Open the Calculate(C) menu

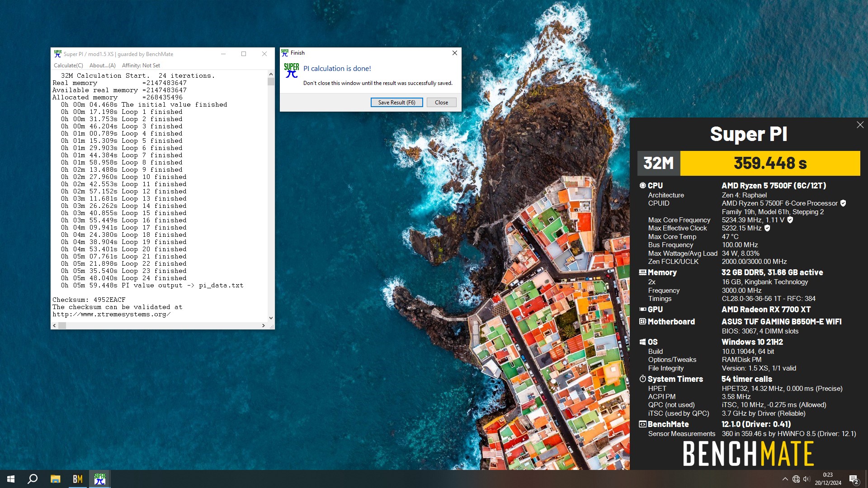[x=68, y=66]
